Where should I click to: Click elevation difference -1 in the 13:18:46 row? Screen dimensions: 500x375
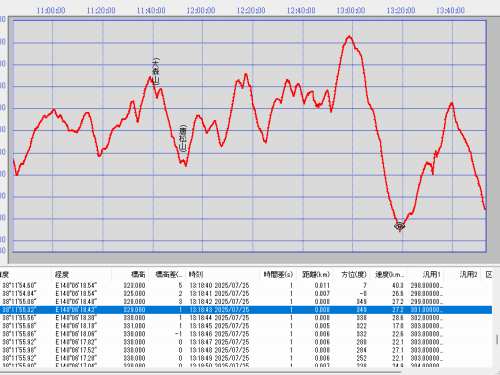179,334
